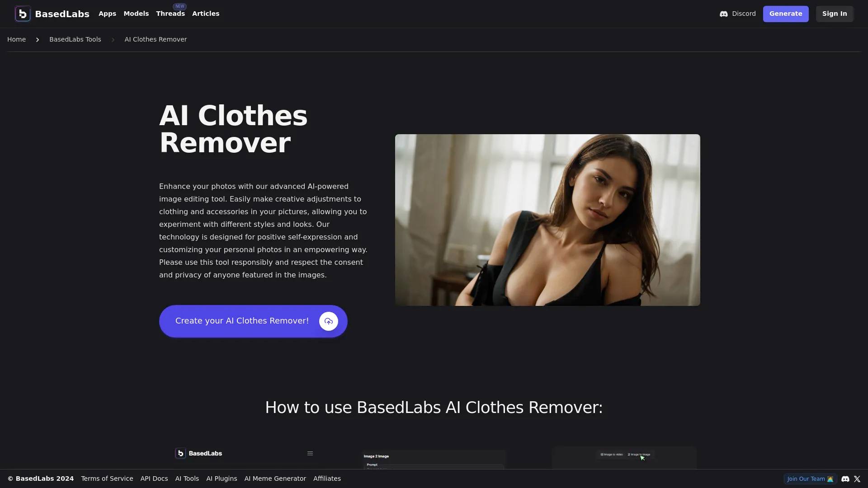Click the Generate button in navbar

786,14
